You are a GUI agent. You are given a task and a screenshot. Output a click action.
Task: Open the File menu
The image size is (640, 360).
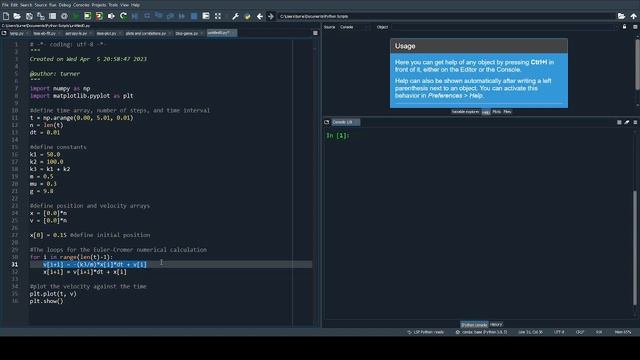point(5,5)
